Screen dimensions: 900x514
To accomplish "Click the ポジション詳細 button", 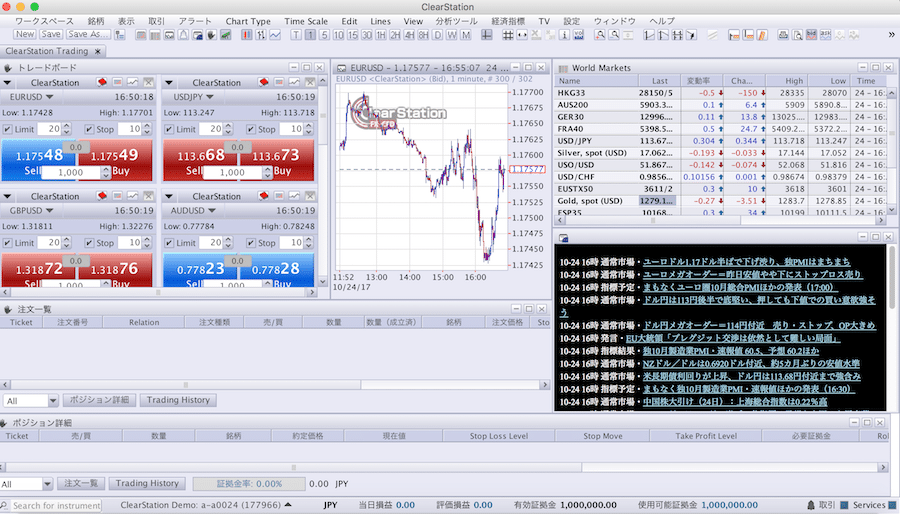I will point(99,400).
